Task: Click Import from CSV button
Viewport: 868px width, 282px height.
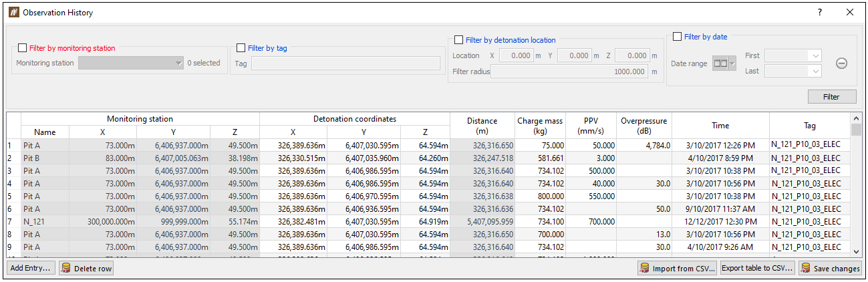Action: [678, 268]
